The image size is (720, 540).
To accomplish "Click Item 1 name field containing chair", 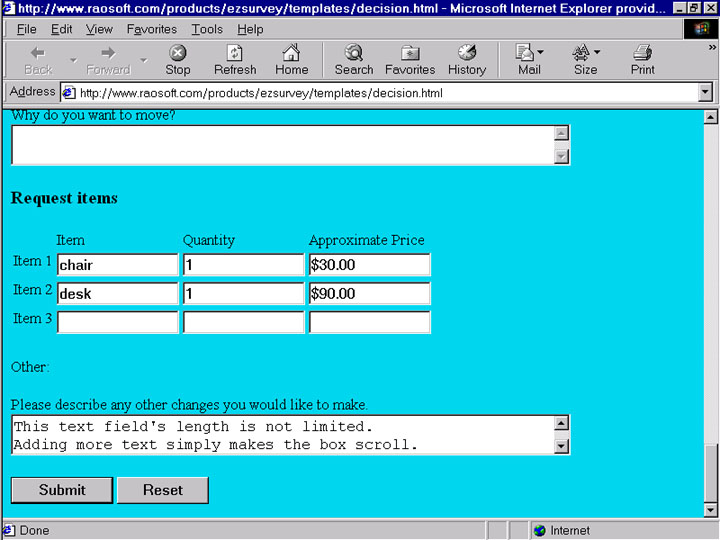I will pos(118,264).
